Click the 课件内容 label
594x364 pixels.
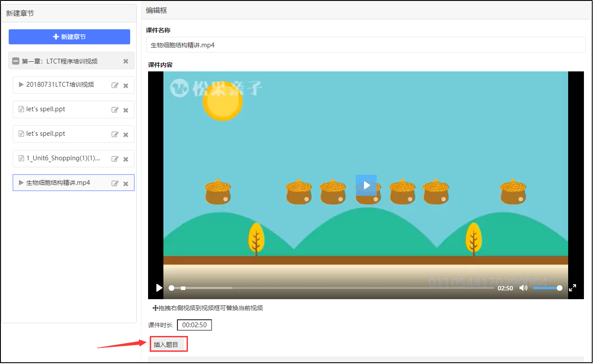point(160,65)
